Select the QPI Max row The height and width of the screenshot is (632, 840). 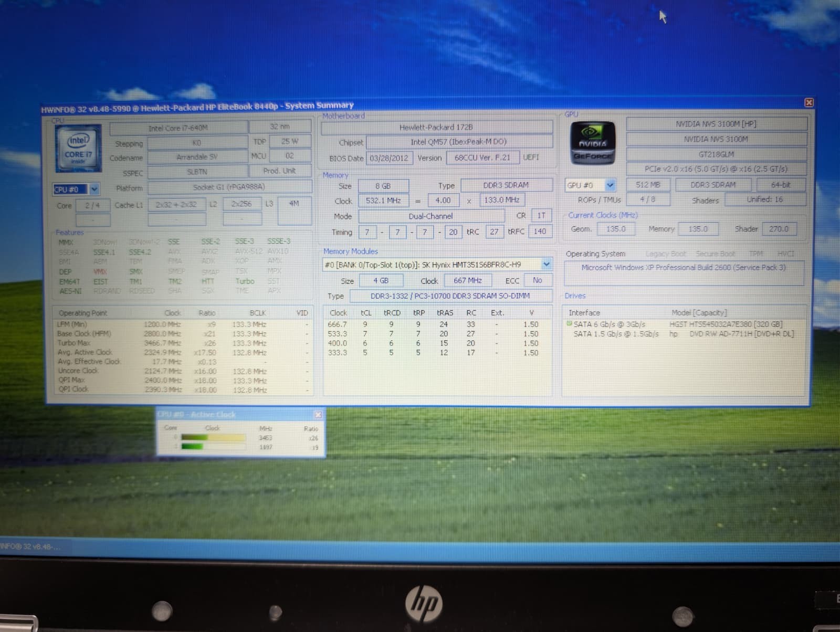pos(183,380)
